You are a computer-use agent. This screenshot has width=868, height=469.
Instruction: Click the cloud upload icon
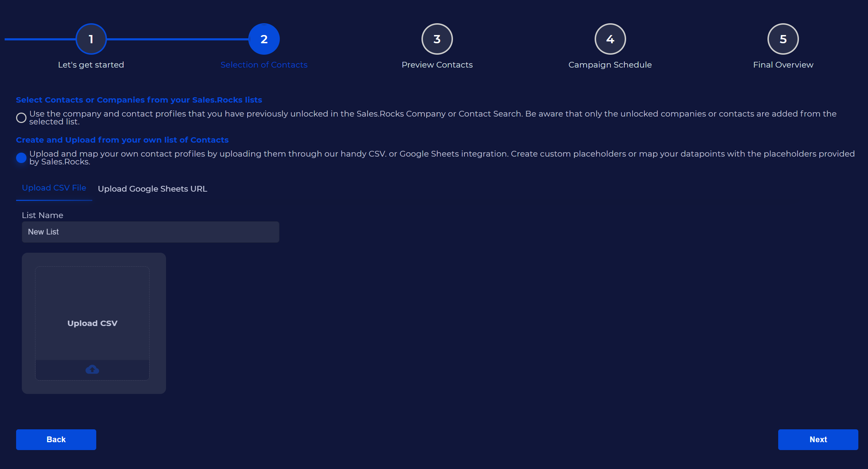(x=92, y=369)
